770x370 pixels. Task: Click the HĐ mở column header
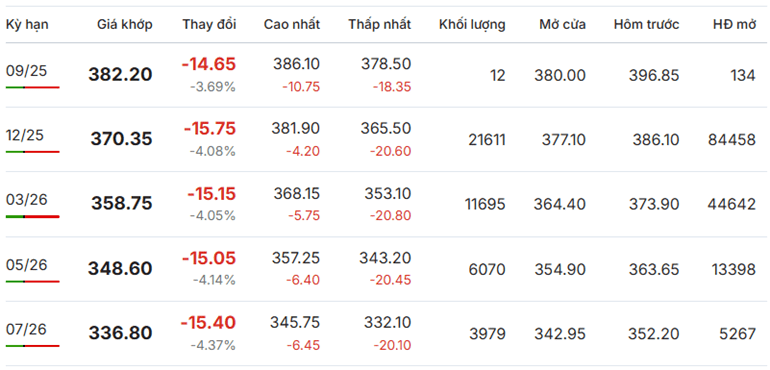click(734, 25)
